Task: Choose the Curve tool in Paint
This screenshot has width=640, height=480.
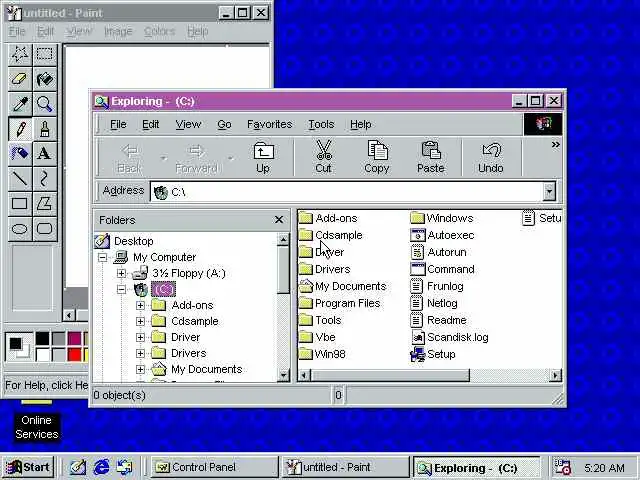Action: click(44, 179)
